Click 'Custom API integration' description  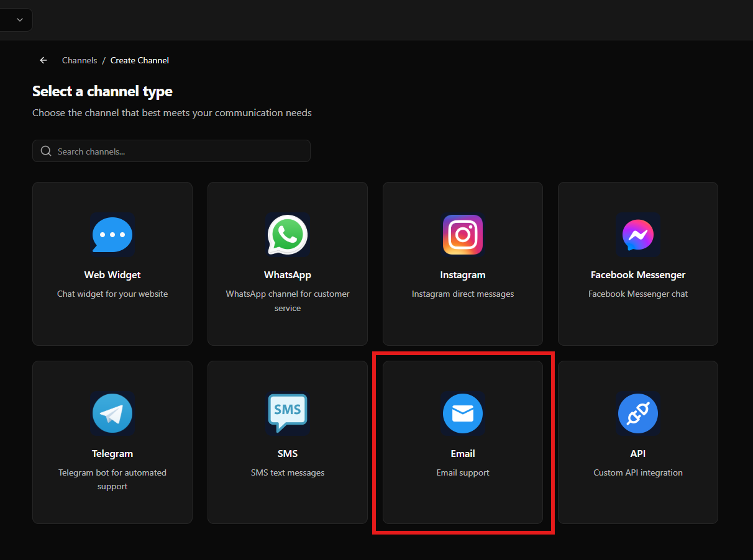[638, 472]
